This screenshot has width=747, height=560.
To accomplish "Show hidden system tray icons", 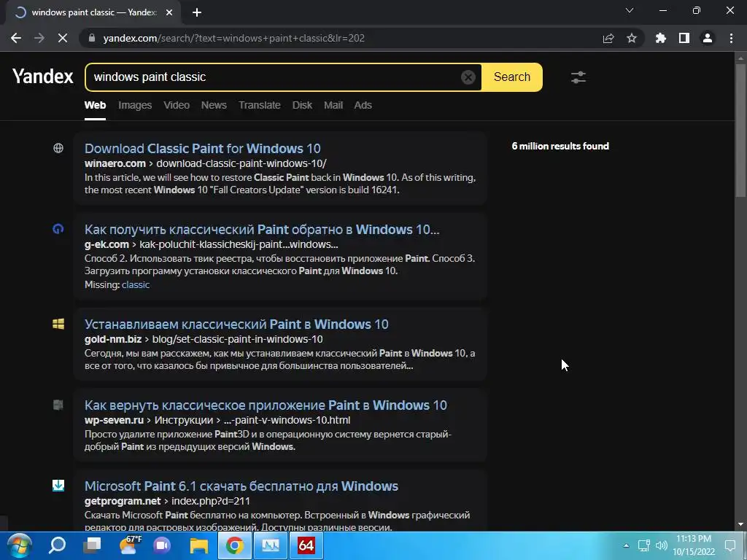I will point(626,545).
